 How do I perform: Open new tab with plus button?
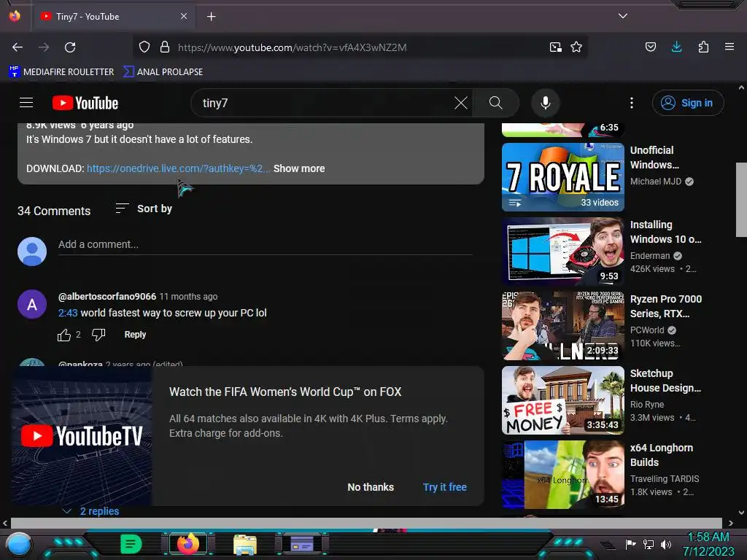click(211, 17)
